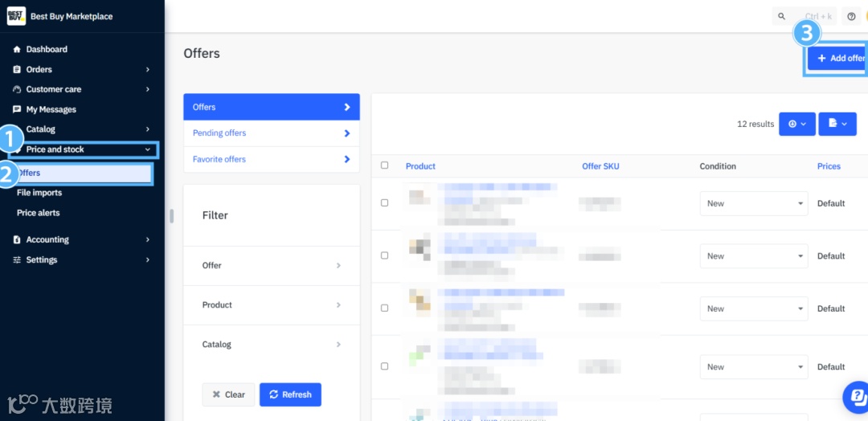Open the bulk actions dropdown button

(x=797, y=124)
